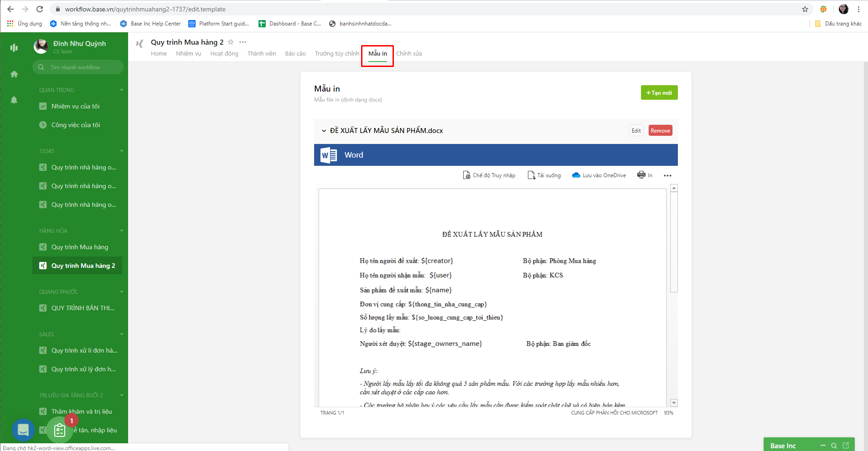Click the + Tạo mới button
Screen dimensions: 868x451
point(659,92)
